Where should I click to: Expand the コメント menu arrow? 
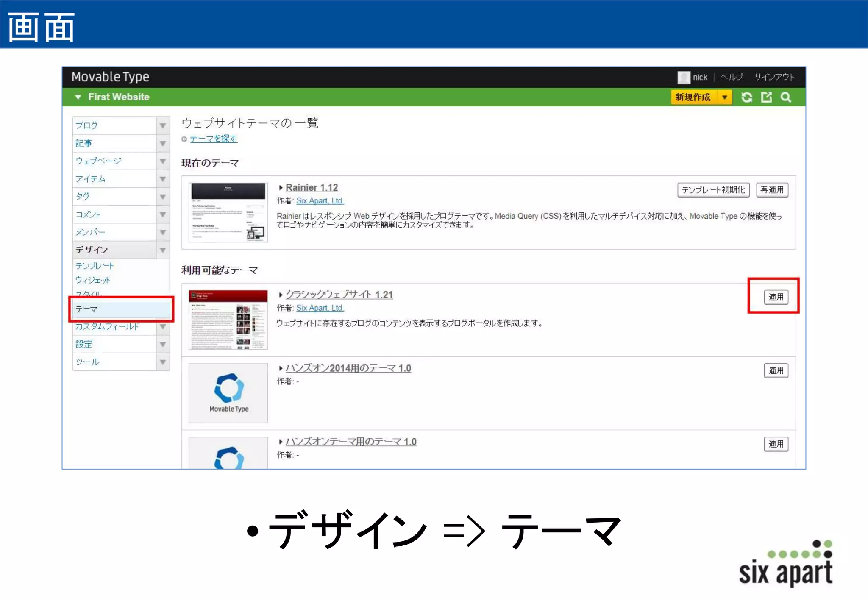(x=163, y=215)
